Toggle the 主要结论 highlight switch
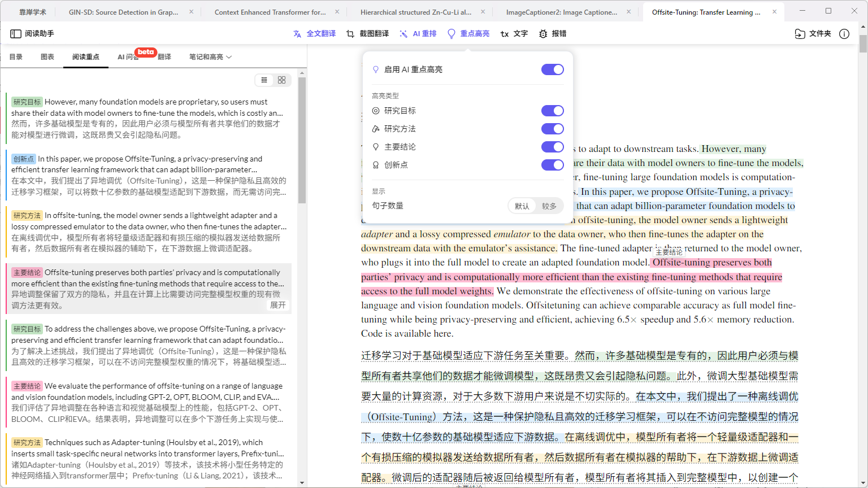 [x=553, y=147]
